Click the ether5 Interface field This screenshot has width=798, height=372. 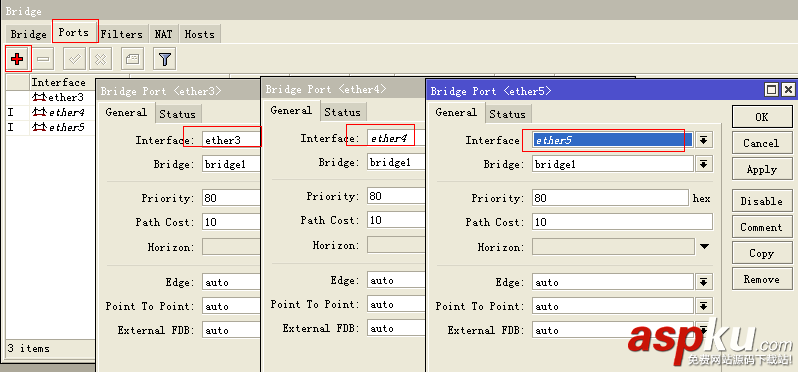pyautogui.click(x=613, y=140)
